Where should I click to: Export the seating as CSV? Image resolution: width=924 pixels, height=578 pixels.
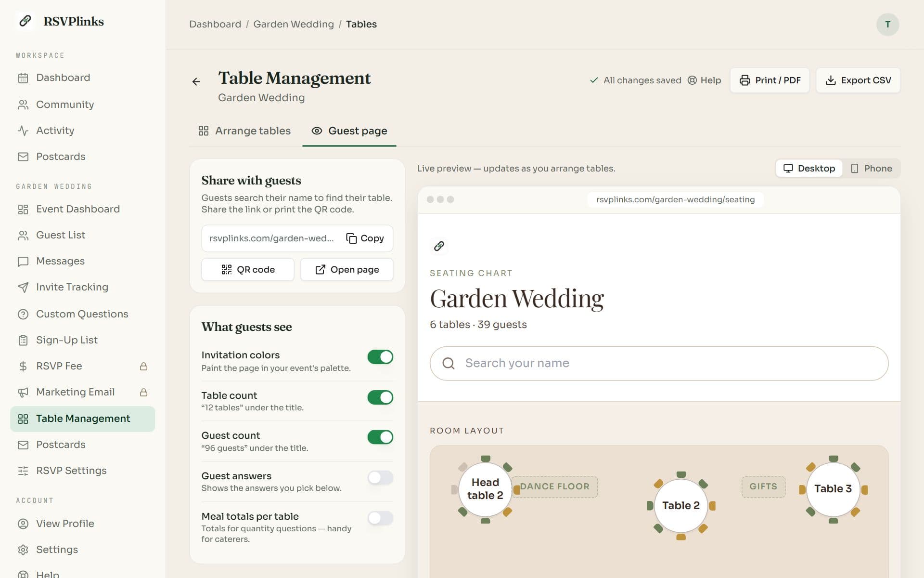coord(858,80)
